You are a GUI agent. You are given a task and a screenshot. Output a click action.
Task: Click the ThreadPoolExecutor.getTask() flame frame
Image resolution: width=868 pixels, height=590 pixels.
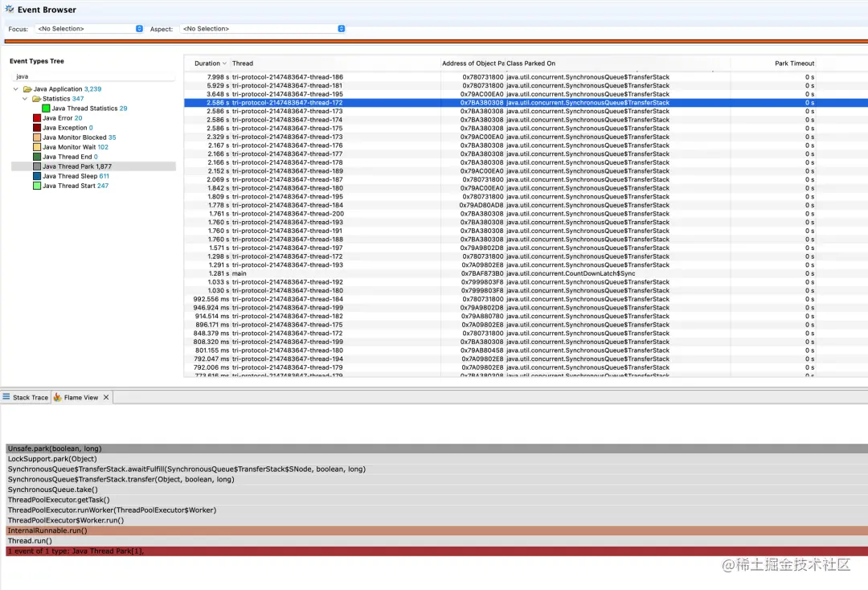[436, 500]
